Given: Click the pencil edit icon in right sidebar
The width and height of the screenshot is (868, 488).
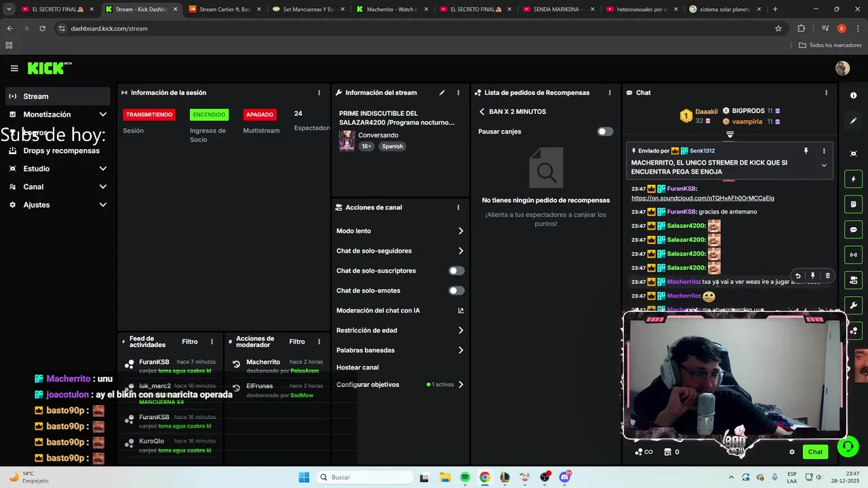Looking at the screenshot, I should (853, 121).
